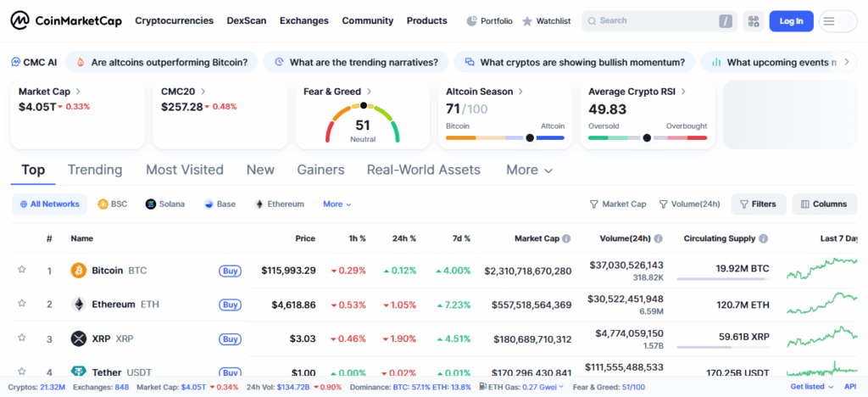Open the Community menu
This screenshot has height=397, width=868.
[x=368, y=21]
